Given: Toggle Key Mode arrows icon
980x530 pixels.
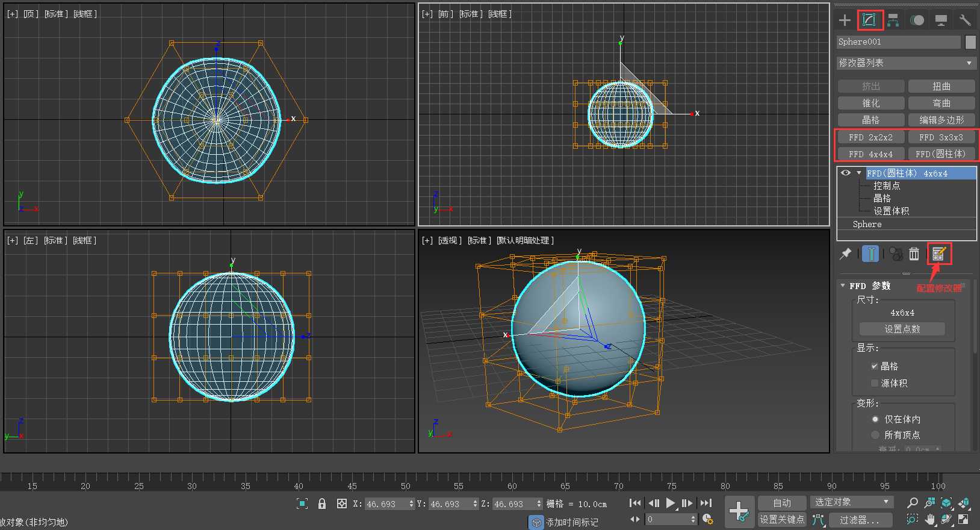Looking at the screenshot, I should coord(635,519).
